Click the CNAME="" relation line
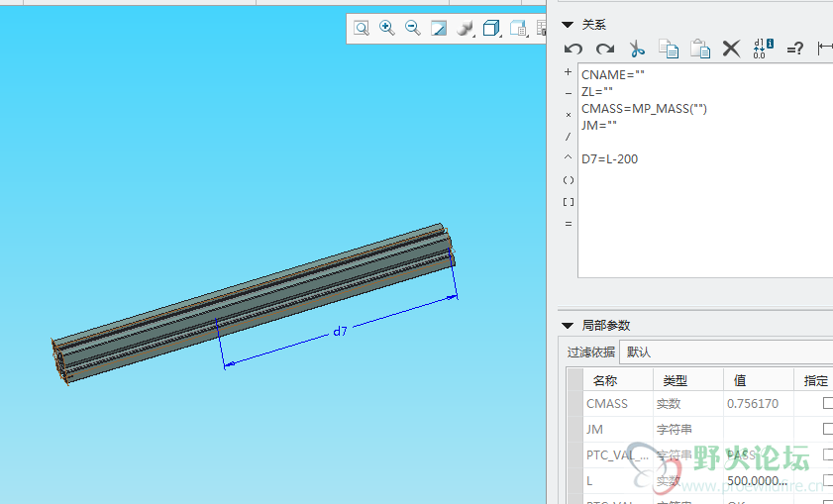The image size is (833, 504). (x=612, y=75)
